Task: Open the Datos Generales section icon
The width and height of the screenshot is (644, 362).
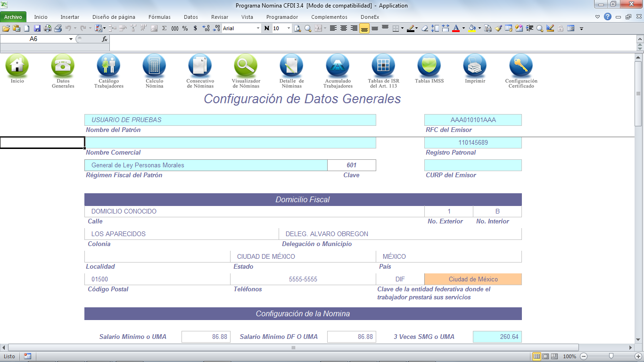Action: (x=63, y=66)
